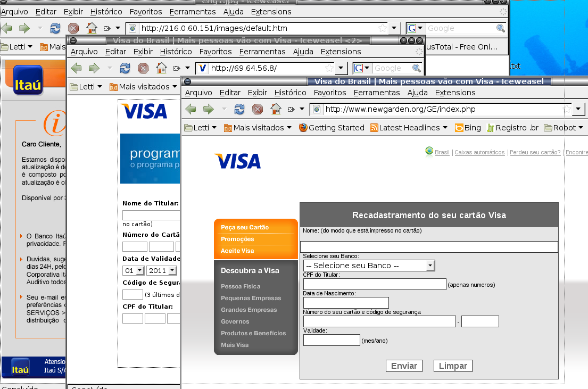Click Back arrow in rearmost Itaú window
The height and width of the screenshot is (389, 588).
7,28
